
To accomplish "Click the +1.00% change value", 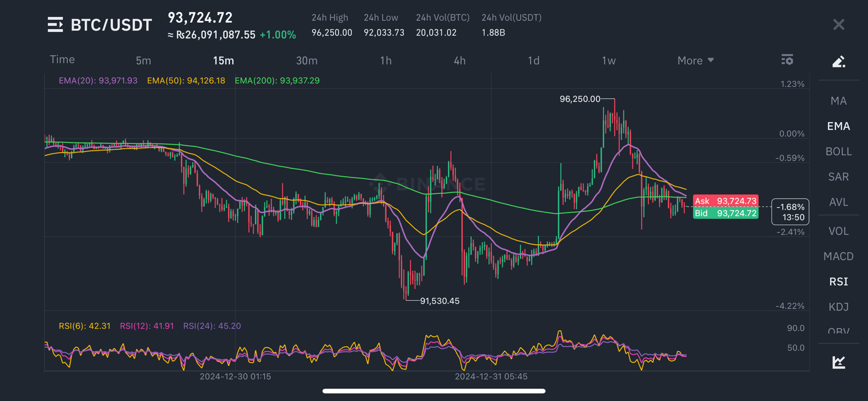I will [278, 35].
